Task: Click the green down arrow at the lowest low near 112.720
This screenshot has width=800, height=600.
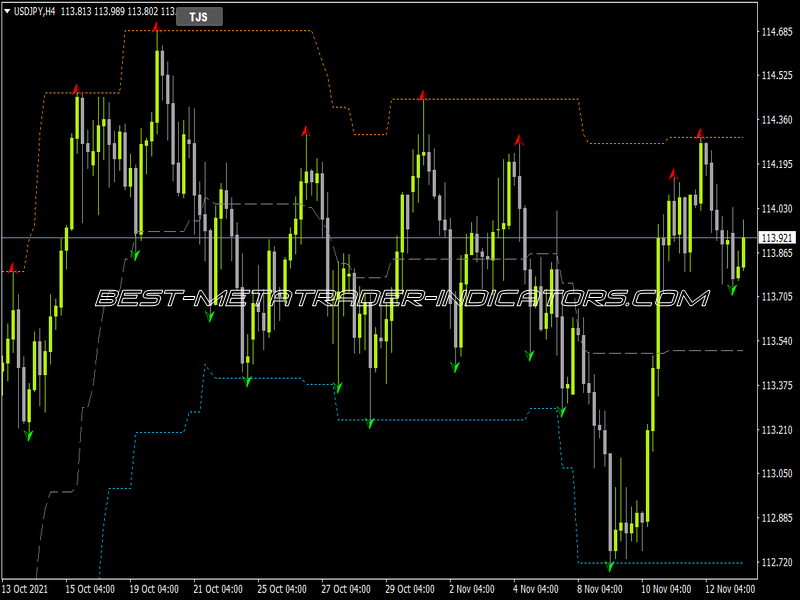Action: [610, 566]
